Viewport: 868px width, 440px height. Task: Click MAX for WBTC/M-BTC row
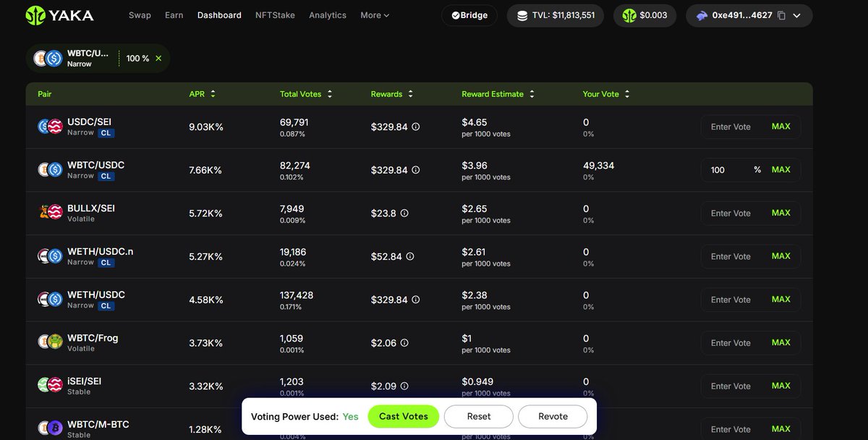tap(781, 429)
